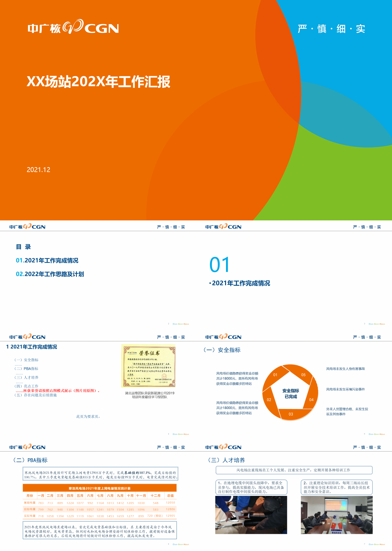Click the 荣誉证书 certificate image

(149, 366)
